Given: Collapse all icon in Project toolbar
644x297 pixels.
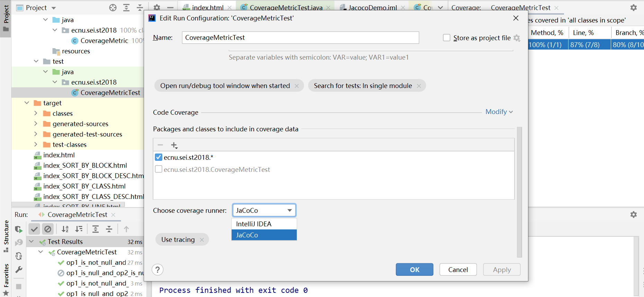Looking at the screenshot, I should pyautogui.click(x=140, y=8).
